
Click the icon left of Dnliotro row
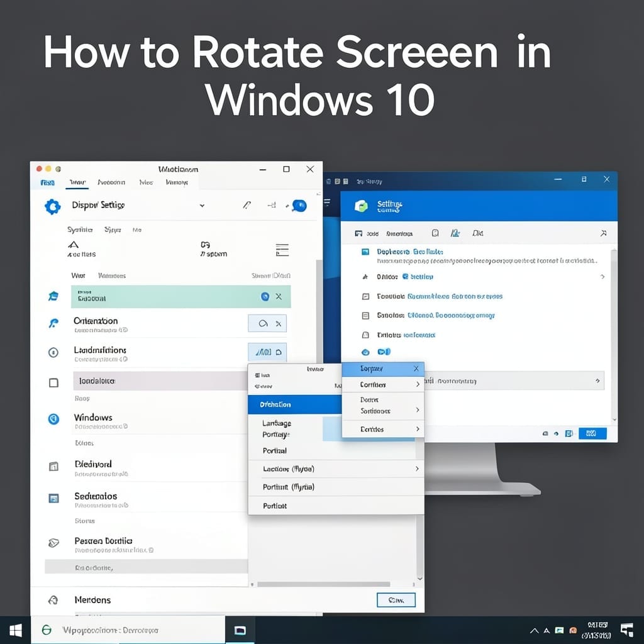pos(365,335)
